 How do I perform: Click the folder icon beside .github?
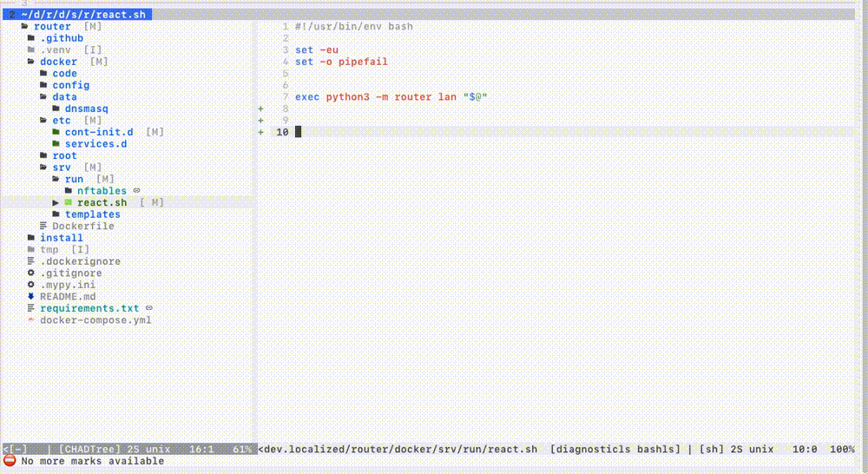(31, 38)
